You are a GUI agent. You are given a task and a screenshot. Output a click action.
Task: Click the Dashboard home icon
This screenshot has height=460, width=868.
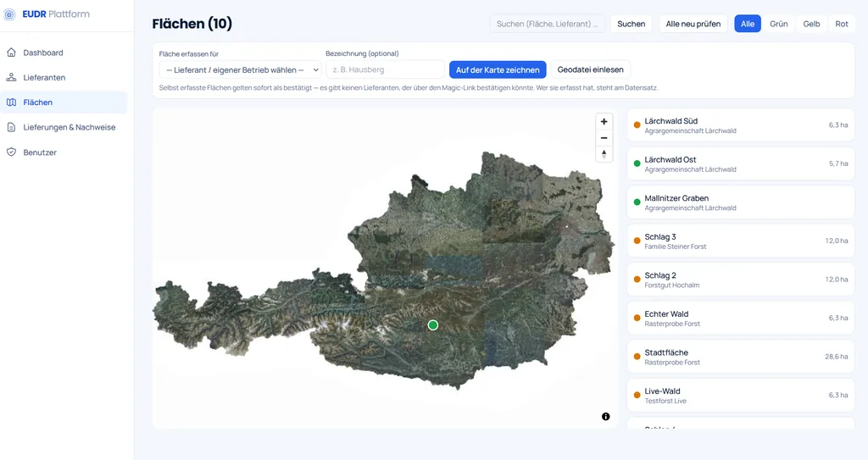pos(11,53)
